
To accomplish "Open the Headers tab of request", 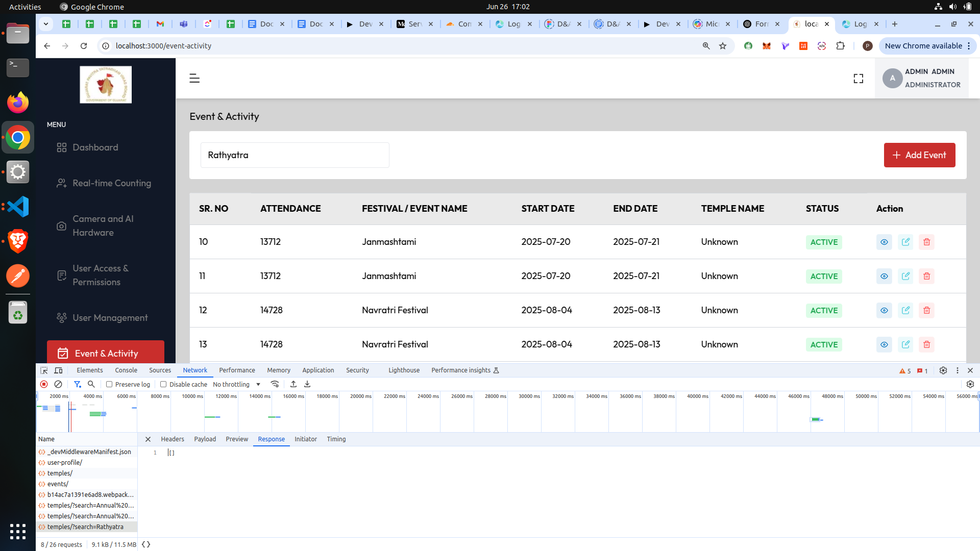I will coord(173,439).
